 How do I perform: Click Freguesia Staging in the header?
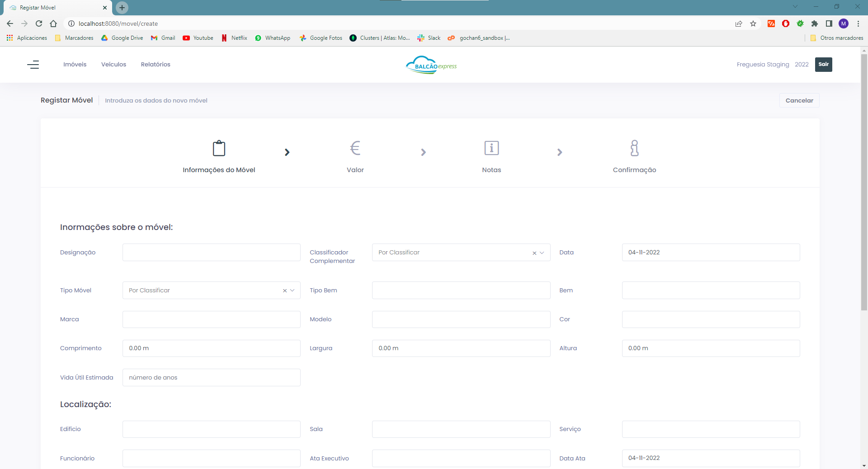(x=763, y=65)
